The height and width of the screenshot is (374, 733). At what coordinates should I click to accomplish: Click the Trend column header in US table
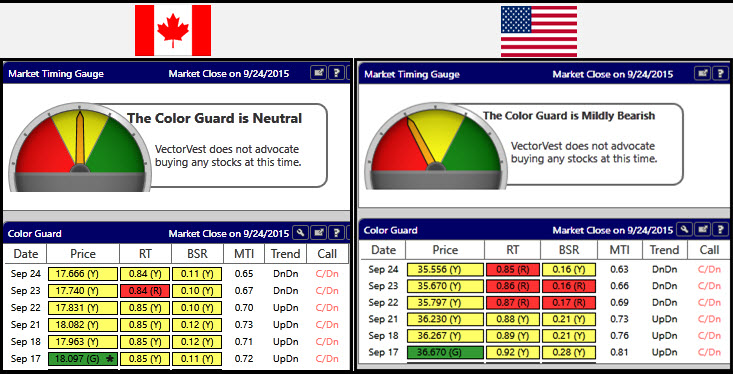[x=664, y=250]
